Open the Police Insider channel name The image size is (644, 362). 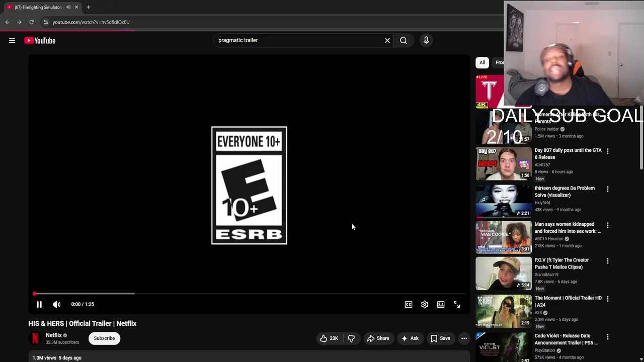tap(546, 129)
